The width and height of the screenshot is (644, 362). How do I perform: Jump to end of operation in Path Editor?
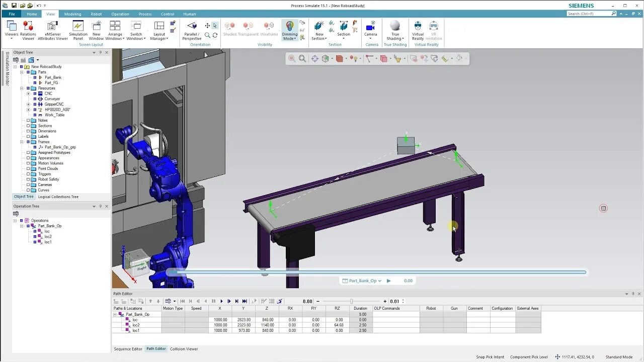point(245,301)
